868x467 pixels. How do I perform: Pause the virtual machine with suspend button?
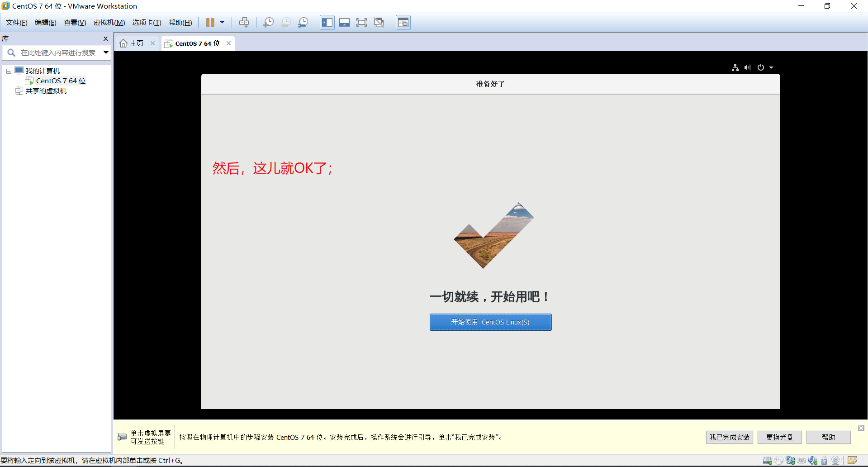210,22
